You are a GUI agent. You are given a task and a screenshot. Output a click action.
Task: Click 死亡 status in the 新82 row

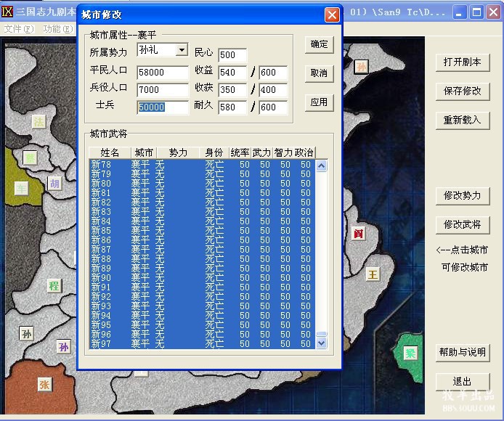pyautogui.click(x=214, y=203)
